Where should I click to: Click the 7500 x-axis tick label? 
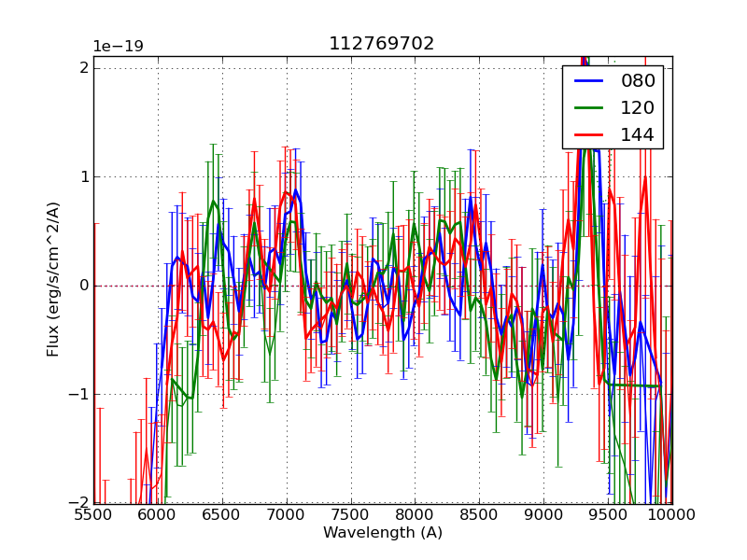tap(350, 515)
